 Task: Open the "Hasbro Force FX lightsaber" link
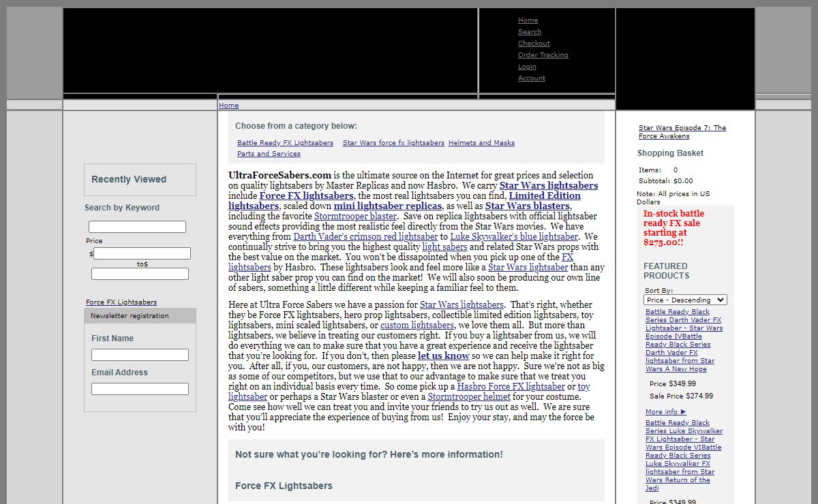coord(511,387)
